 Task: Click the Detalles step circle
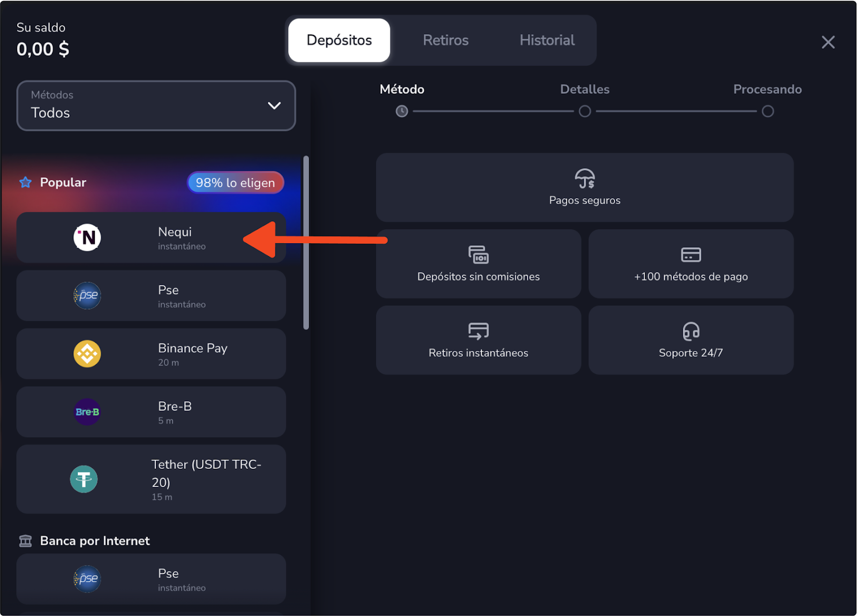[x=585, y=111]
